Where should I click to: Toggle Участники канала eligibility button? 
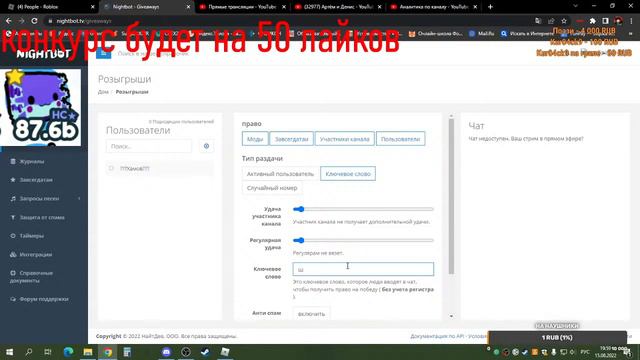pyautogui.click(x=344, y=139)
